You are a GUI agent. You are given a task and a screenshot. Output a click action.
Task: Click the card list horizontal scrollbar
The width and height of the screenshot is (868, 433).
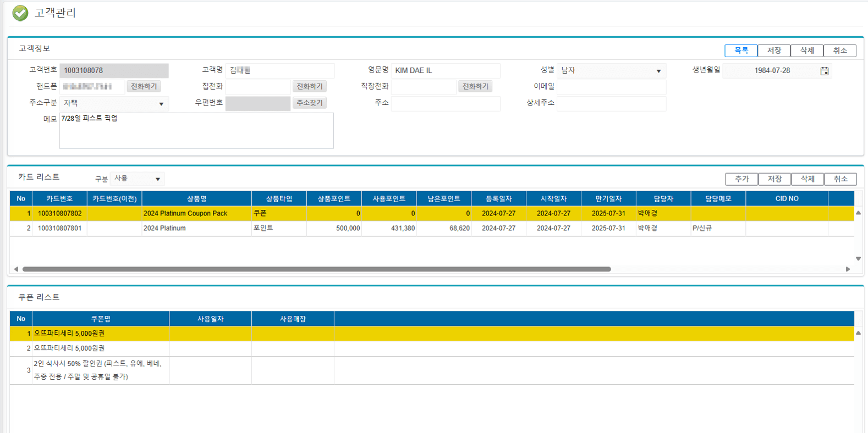[316, 269]
